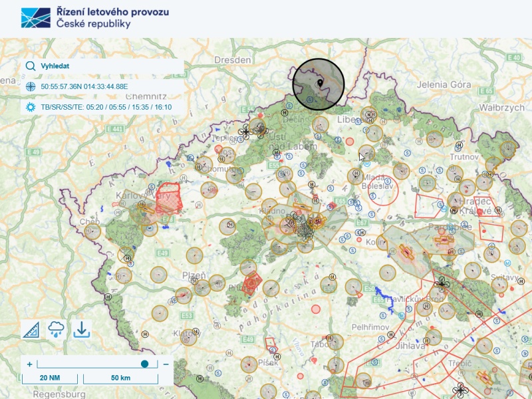Click the compass coordinates icon

[31, 86]
